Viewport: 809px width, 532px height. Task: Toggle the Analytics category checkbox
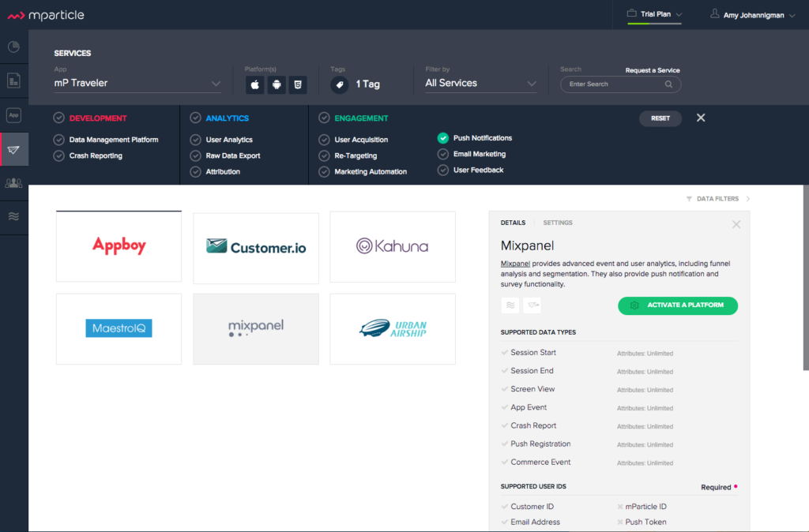click(195, 118)
